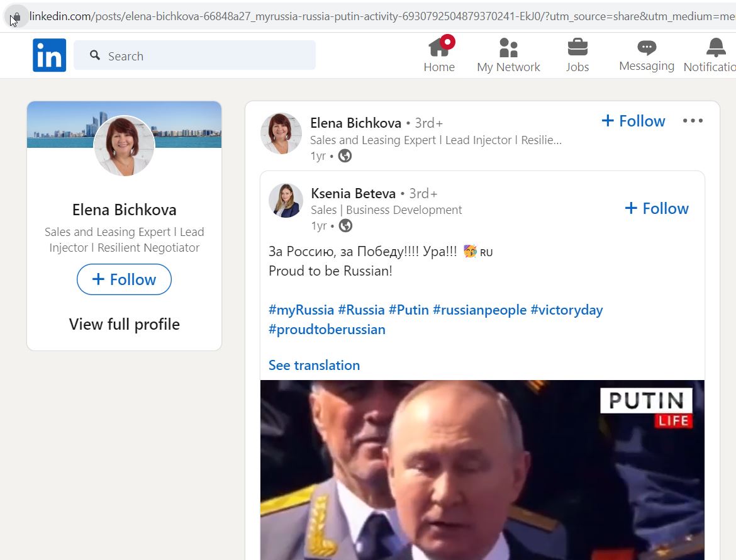Image resolution: width=736 pixels, height=560 pixels.
Task: Open Elena Bichkova's name in post header
Action: pyautogui.click(x=356, y=123)
